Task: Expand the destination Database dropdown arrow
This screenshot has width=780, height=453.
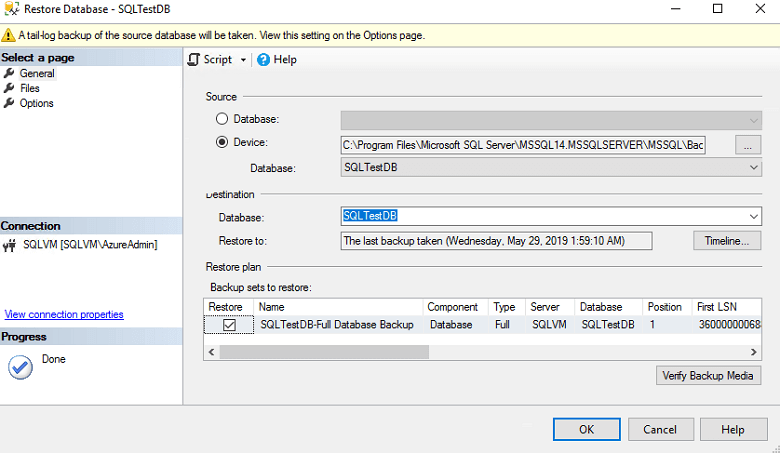Action: pos(754,216)
